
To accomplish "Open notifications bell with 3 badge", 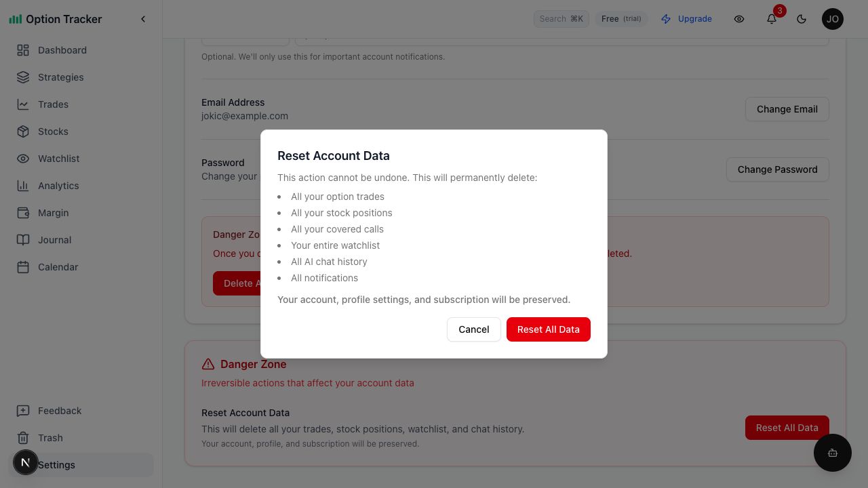I will coord(772,19).
